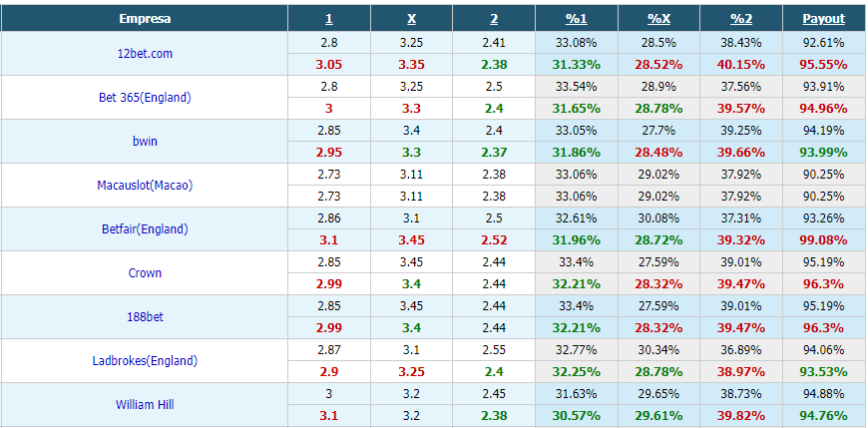Image resolution: width=868 pixels, height=428 pixels.
Task: Sort by the Payout column header
Action: click(x=824, y=18)
